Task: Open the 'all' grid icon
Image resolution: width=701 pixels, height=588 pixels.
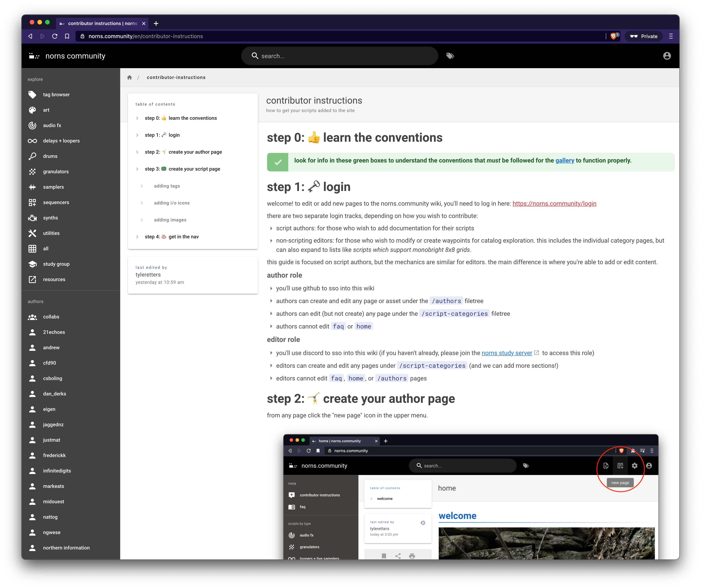Action: [x=32, y=249]
